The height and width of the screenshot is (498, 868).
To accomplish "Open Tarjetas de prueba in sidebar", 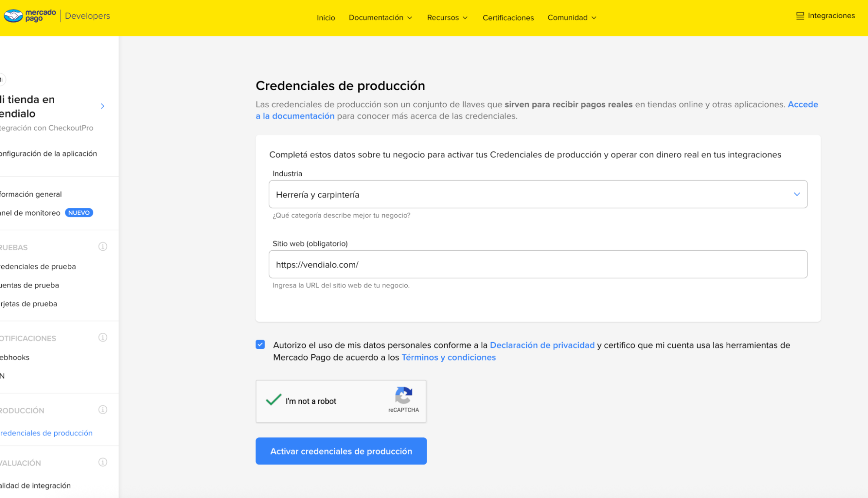I will (x=29, y=304).
